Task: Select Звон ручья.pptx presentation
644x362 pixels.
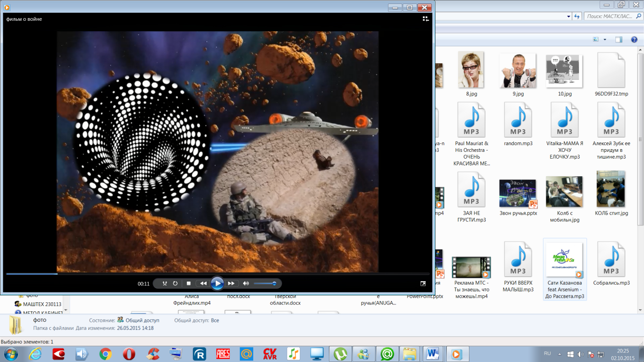Action: 518,197
